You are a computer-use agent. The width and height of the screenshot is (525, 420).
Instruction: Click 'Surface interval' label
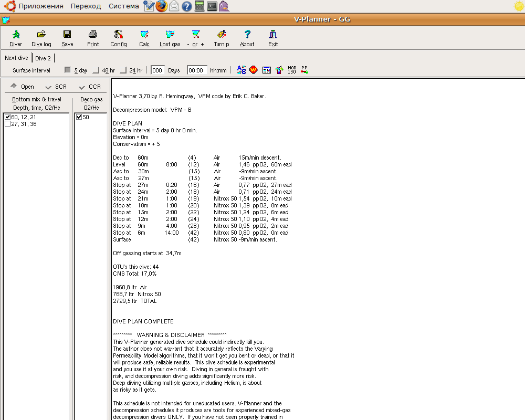(x=31, y=70)
